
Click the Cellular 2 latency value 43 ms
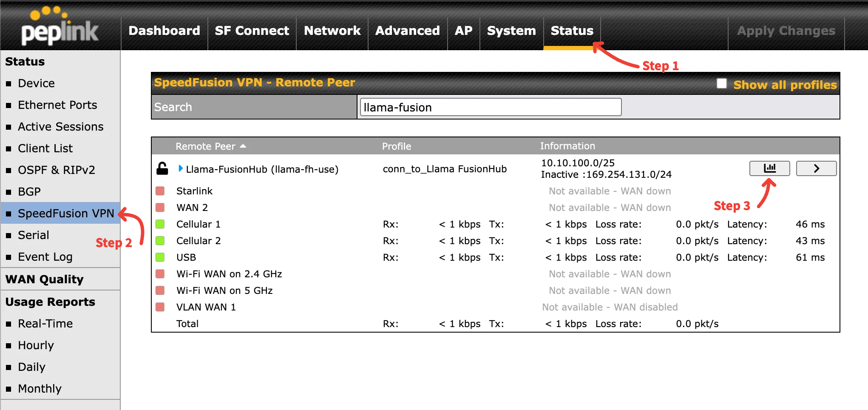810,241
